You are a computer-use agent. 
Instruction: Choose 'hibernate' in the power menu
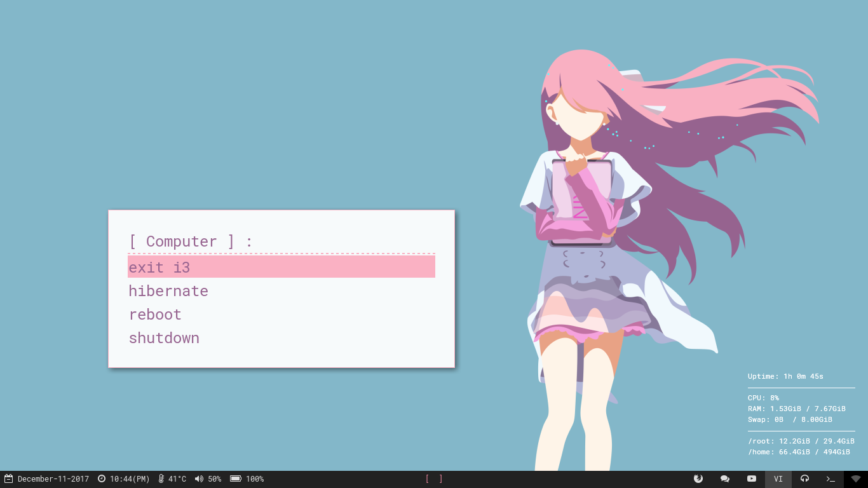pyautogui.click(x=168, y=290)
